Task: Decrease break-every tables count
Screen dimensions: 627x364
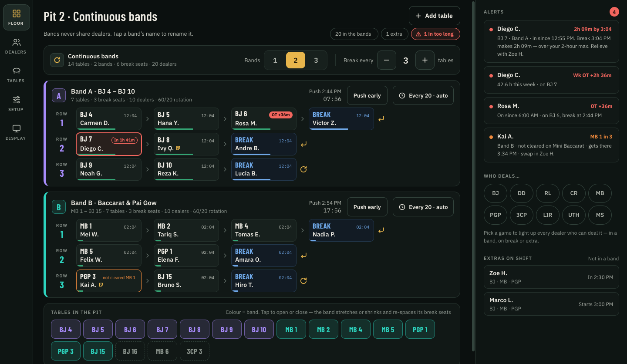Action: pyautogui.click(x=387, y=60)
